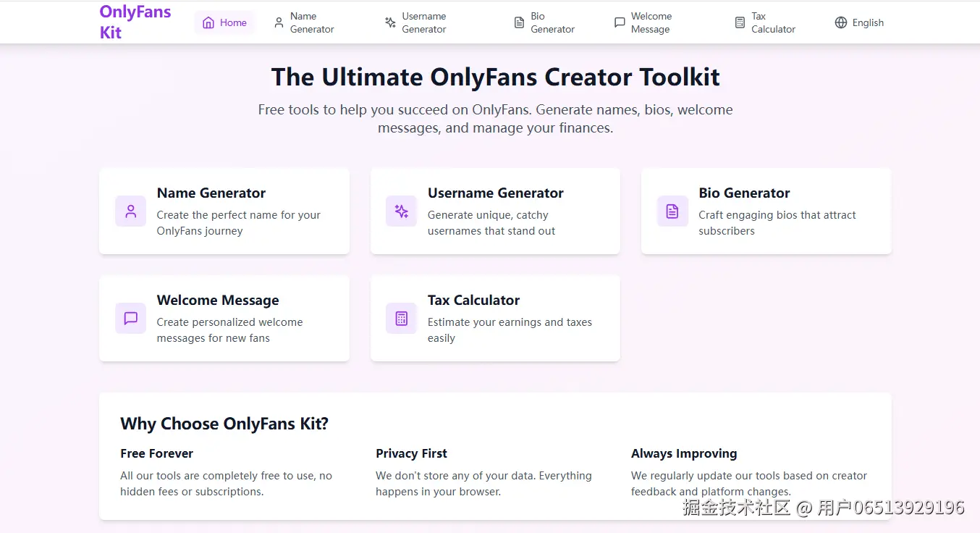Screen dimensions: 980x533
Task: Click the document icon beside the Bio Generator nav item
Action: [x=519, y=22]
